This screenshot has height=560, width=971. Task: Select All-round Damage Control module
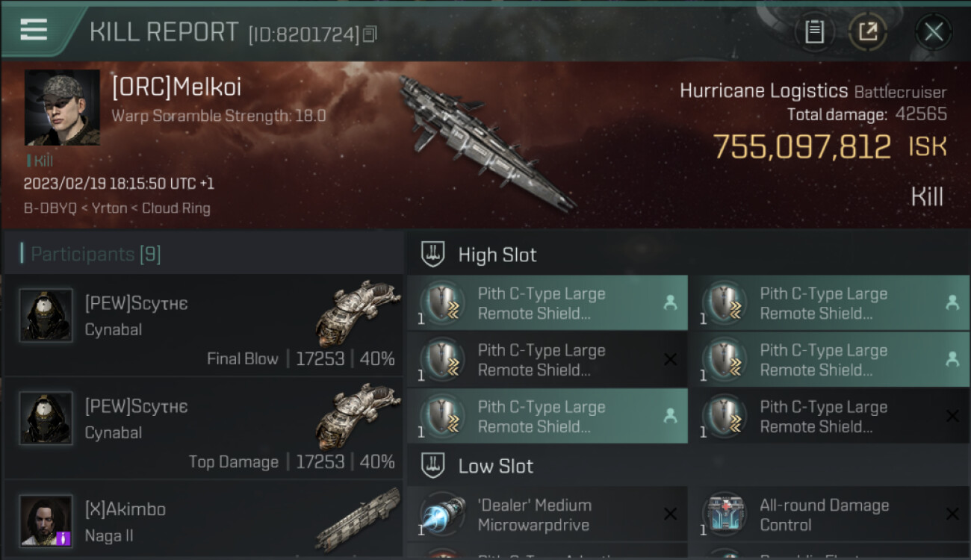point(829,514)
